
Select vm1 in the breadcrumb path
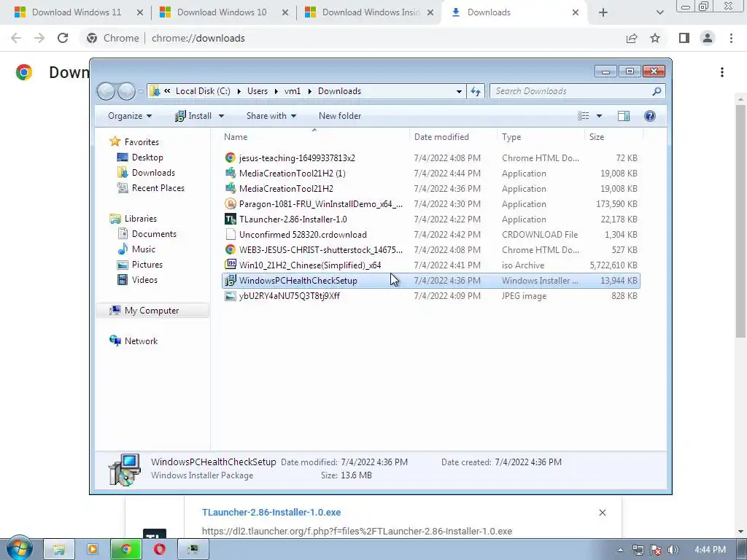pyautogui.click(x=293, y=91)
